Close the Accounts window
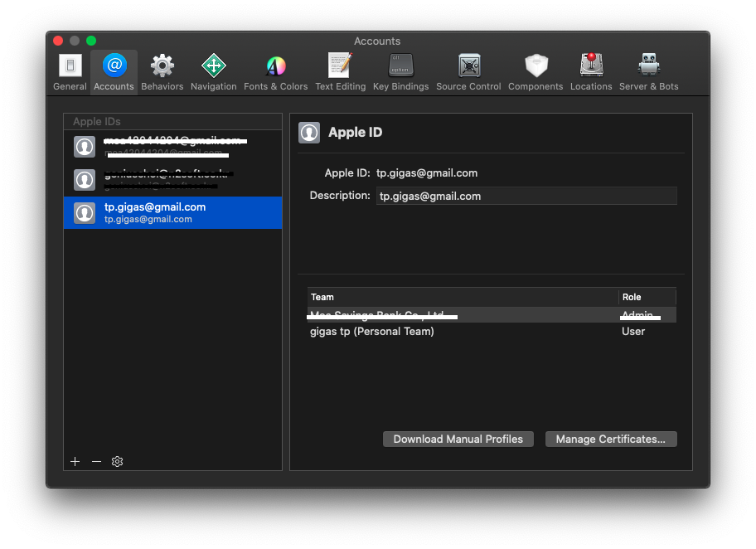 point(58,41)
